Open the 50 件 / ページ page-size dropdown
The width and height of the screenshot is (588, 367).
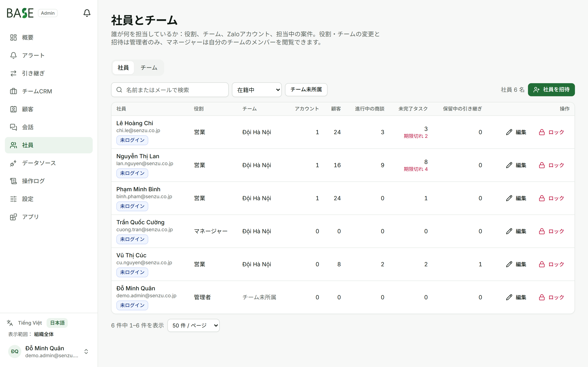point(193,325)
